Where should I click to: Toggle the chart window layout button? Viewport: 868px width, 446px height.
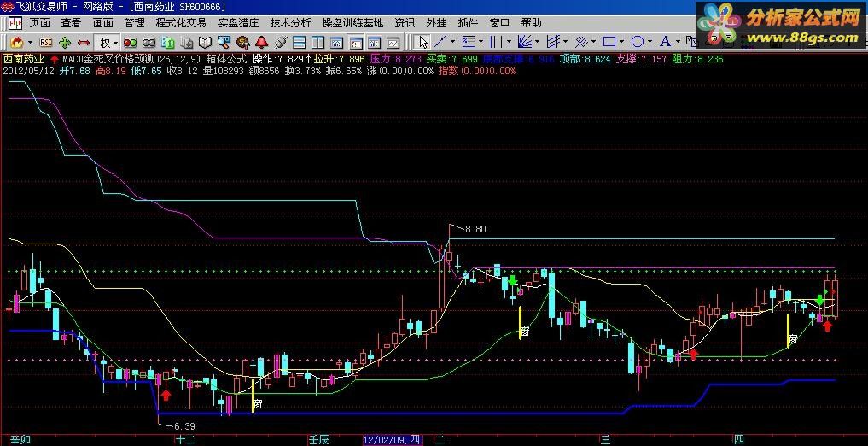tap(336, 42)
